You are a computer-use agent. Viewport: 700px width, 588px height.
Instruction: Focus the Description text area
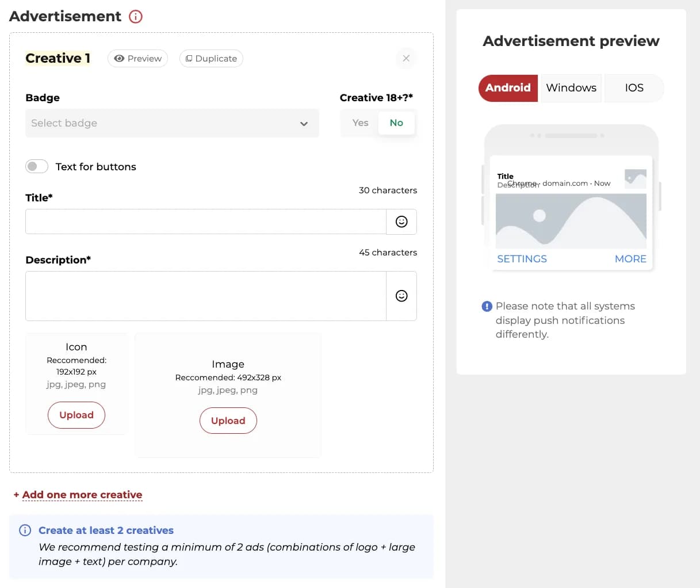pyautogui.click(x=206, y=296)
